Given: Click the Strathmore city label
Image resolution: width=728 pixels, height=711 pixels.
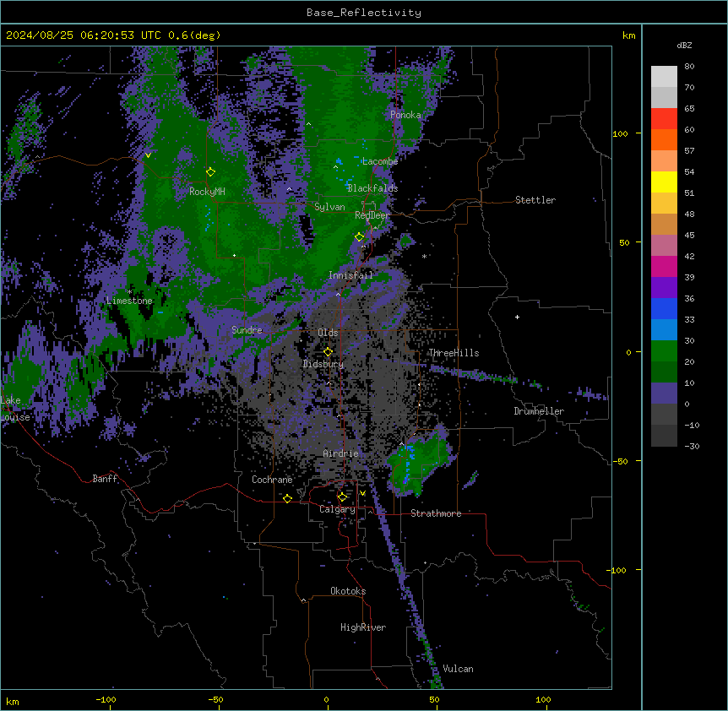Looking at the screenshot, I should [436, 513].
